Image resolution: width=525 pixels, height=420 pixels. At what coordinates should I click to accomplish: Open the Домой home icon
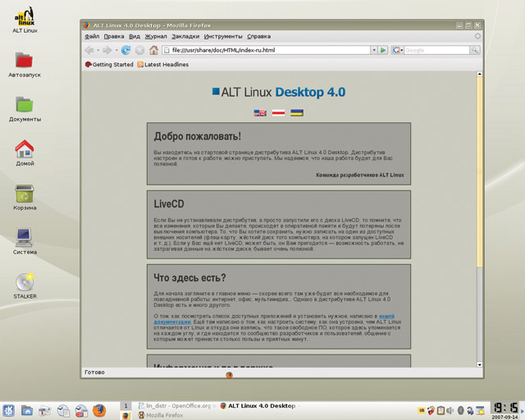25,153
